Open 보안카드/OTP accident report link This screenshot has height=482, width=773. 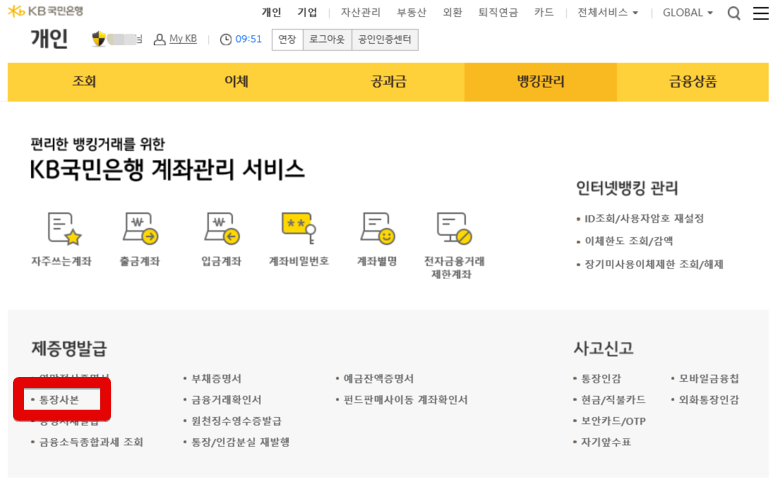coord(613,421)
